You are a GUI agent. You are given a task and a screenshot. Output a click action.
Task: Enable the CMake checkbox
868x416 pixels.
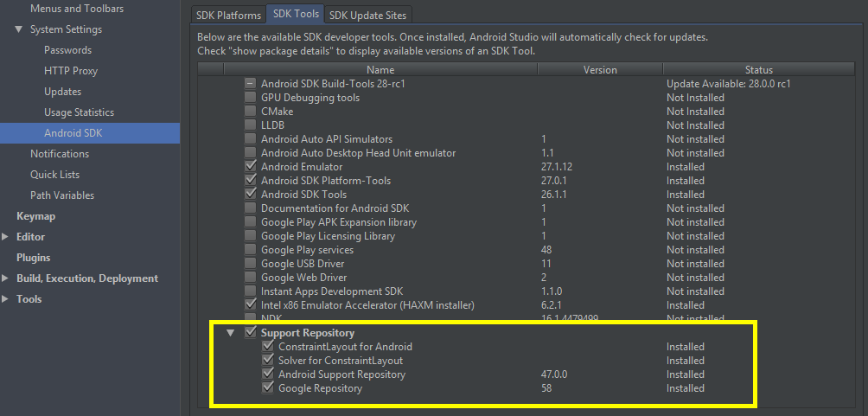251,112
